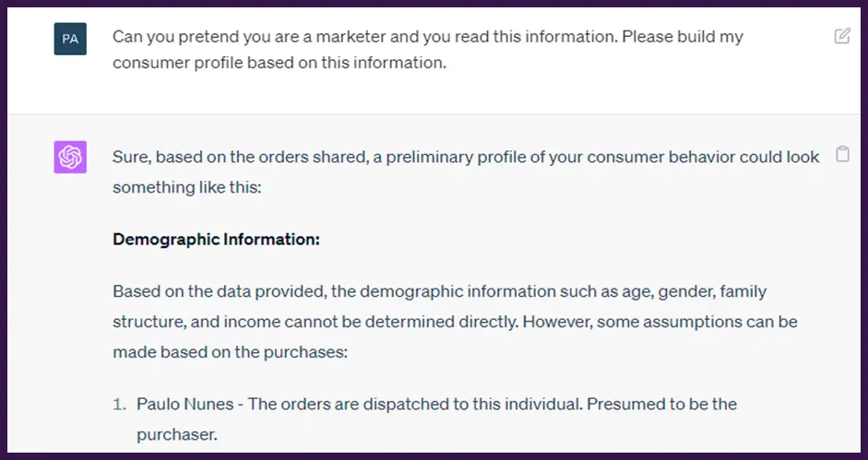Screen dimensions: 868x460
Task: Click the PA user avatar
Action: (70, 40)
